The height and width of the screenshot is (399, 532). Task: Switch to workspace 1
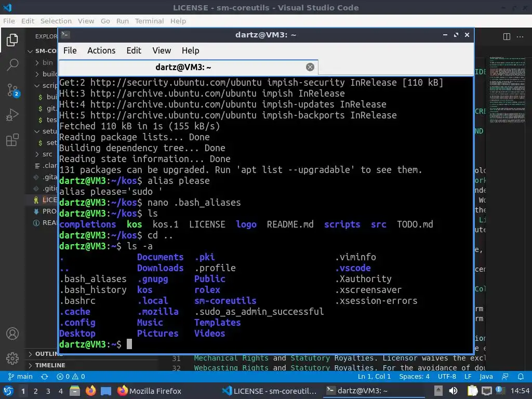23,391
